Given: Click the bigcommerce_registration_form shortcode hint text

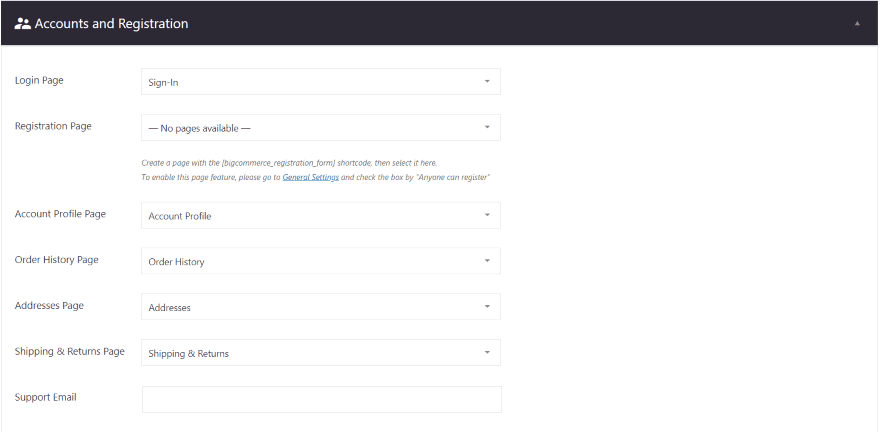Looking at the screenshot, I should pos(288,162).
